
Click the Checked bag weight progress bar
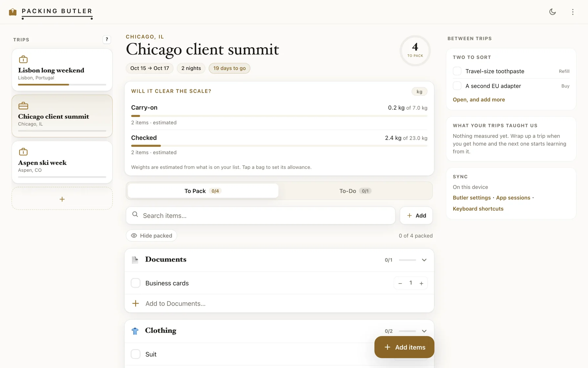point(279,146)
